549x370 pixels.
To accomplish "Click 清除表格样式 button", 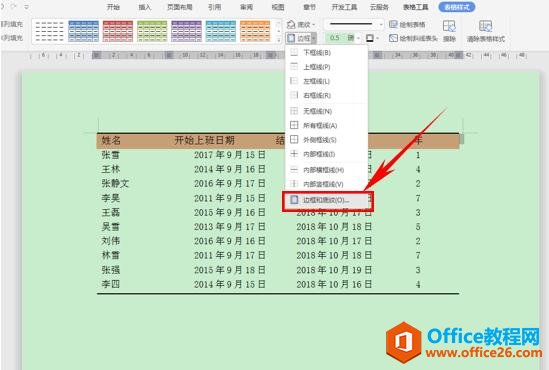I will point(486,31).
